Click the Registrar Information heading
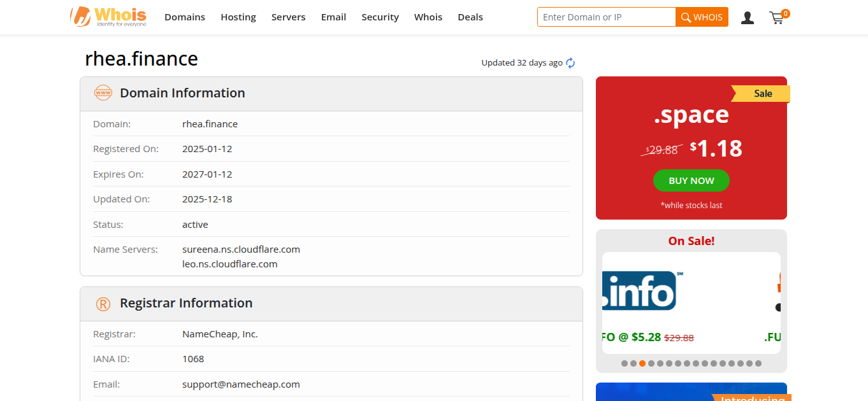Image resolution: width=868 pixels, height=401 pixels. point(186,304)
